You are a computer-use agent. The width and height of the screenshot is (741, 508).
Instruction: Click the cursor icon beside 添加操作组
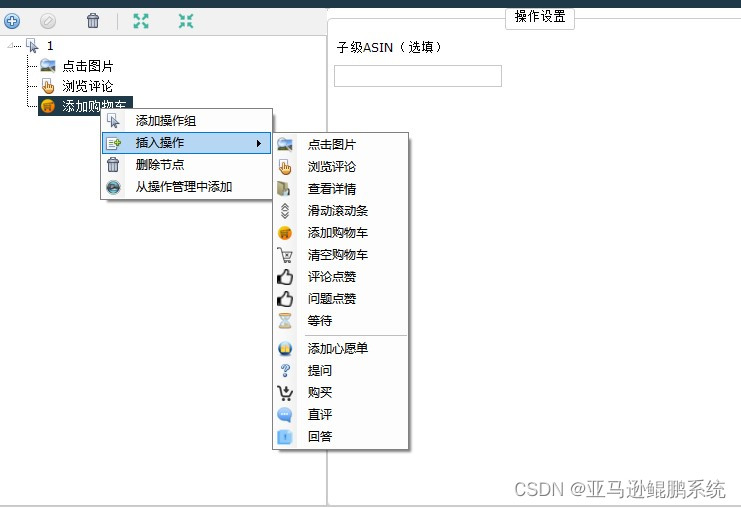[x=113, y=121]
